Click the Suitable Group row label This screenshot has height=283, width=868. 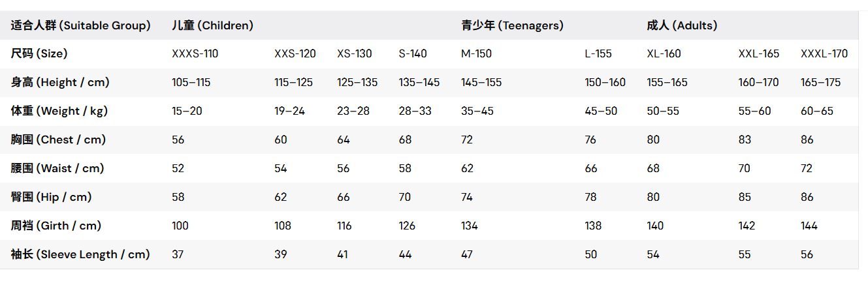(81, 26)
